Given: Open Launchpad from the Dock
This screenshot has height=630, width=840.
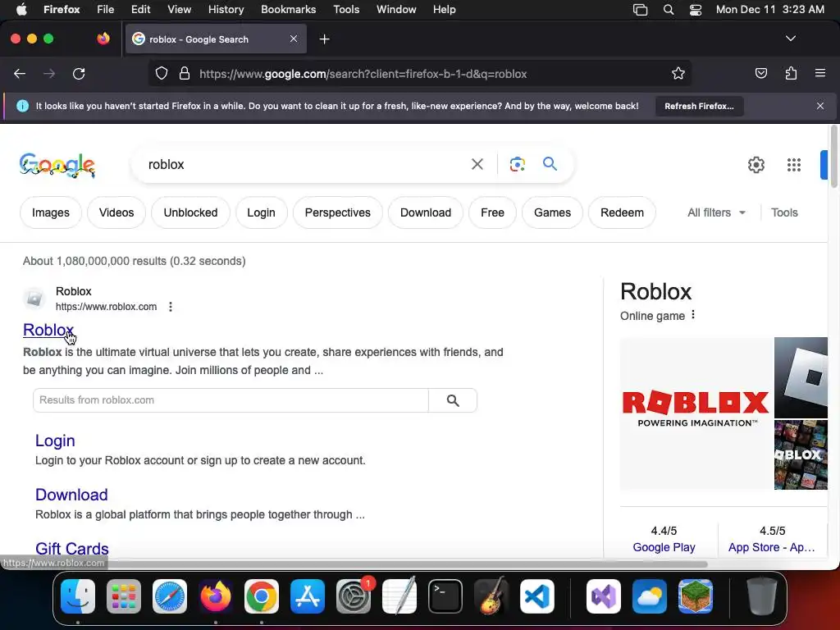Looking at the screenshot, I should pyautogui.click(x=124, y=596).
